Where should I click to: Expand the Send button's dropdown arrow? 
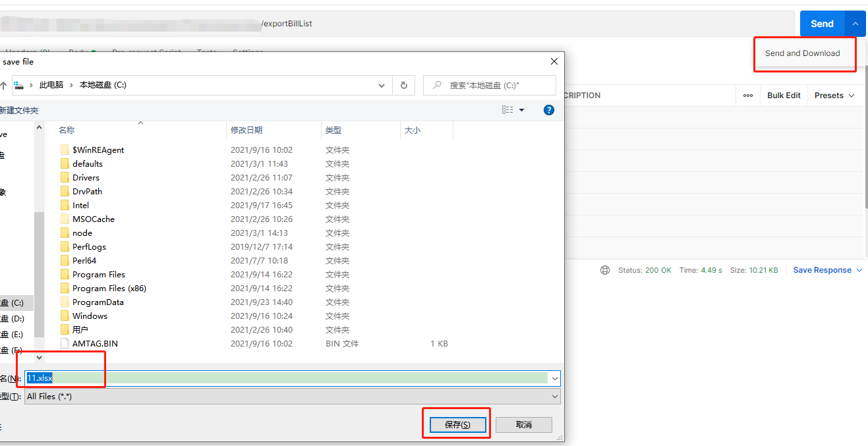tap(855, 23)
